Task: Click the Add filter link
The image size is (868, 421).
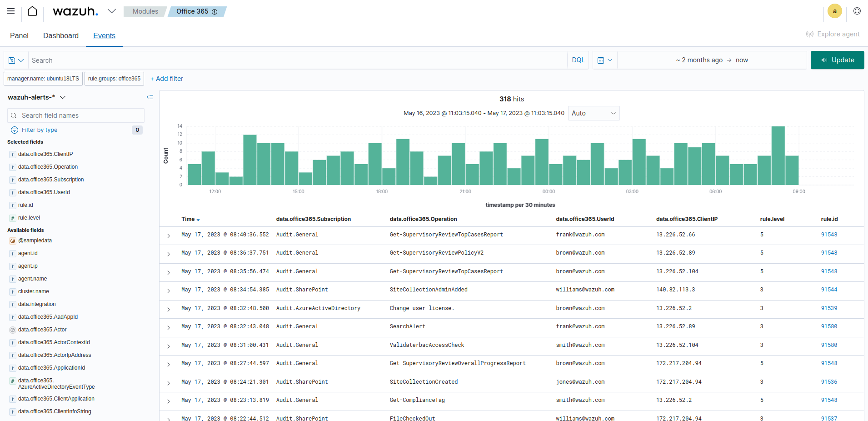Action: (167, 79)
